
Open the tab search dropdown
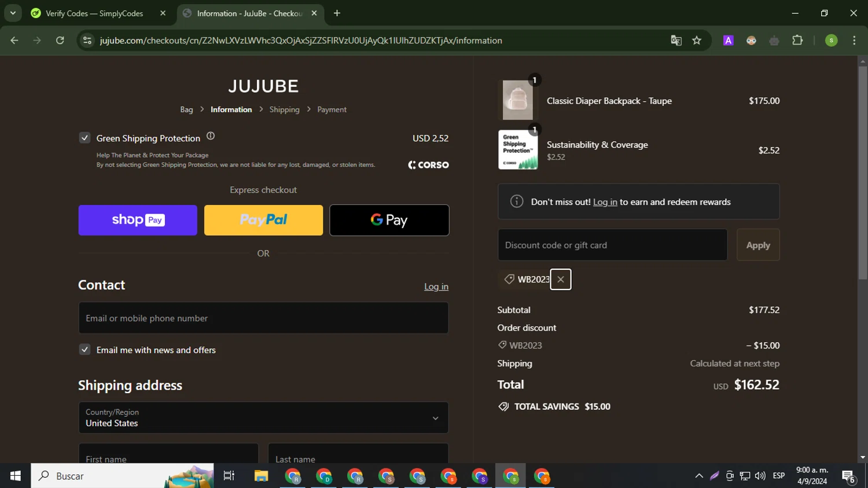click(13, 13)
